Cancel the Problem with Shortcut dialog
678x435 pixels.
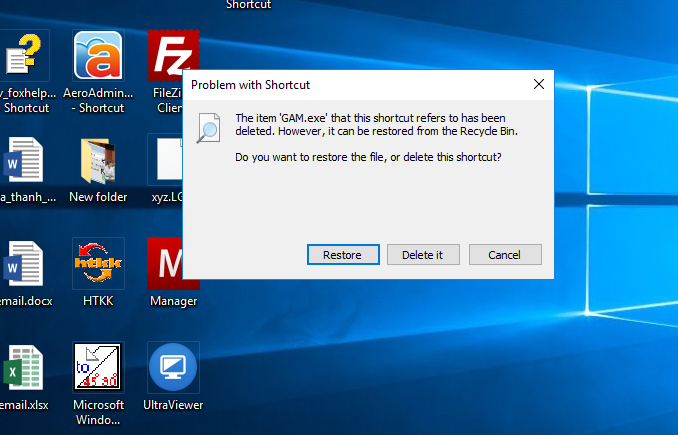[505, 255]
